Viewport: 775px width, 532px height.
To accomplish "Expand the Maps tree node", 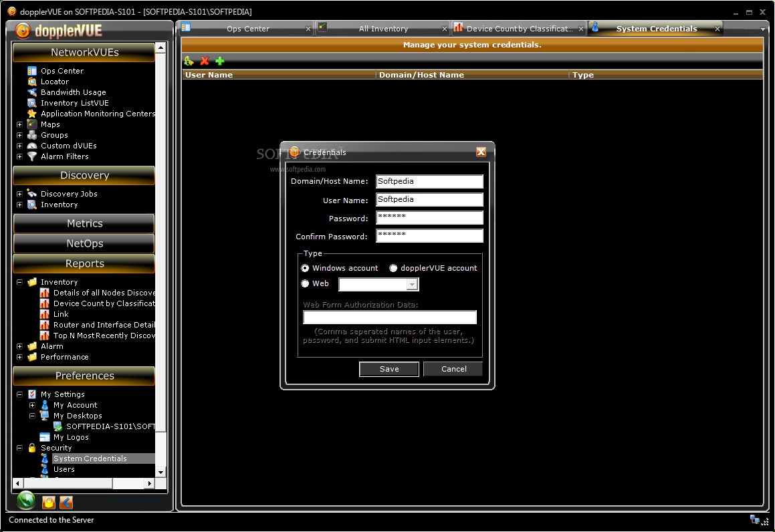I will [20, 124].
